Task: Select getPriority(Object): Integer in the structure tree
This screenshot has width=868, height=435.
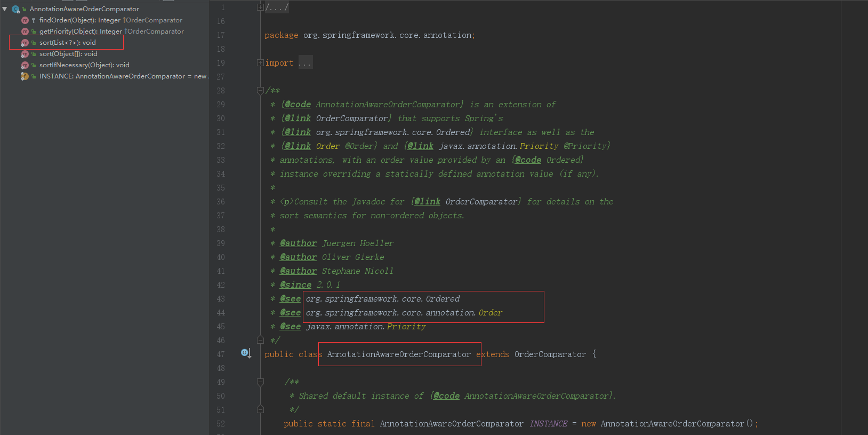Action: point(81,31)
